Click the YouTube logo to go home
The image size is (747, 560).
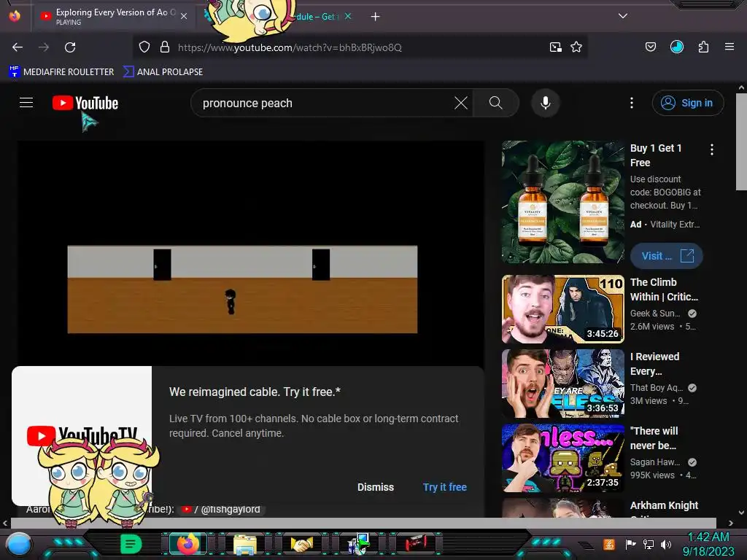pos(85,103)
